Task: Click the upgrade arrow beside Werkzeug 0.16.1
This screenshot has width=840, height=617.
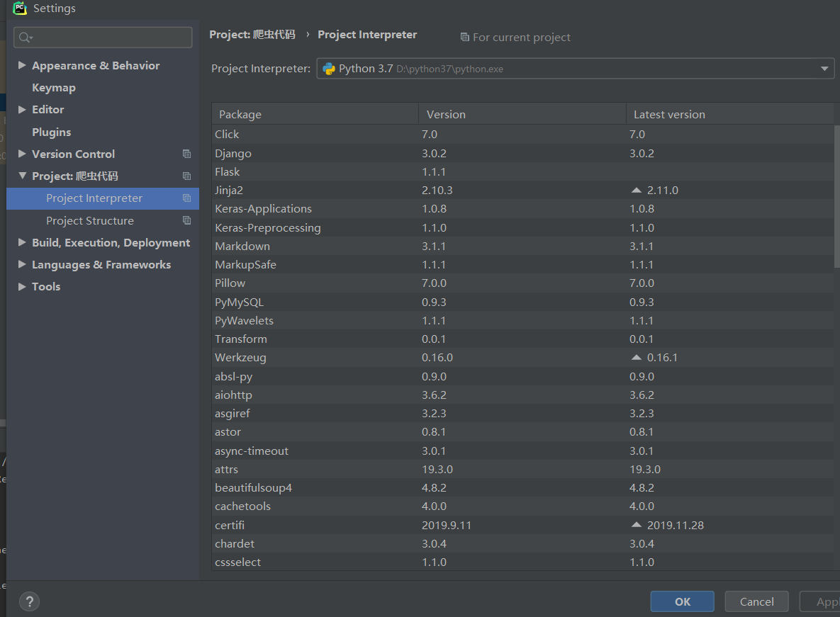Action: (x=637, y=357)
